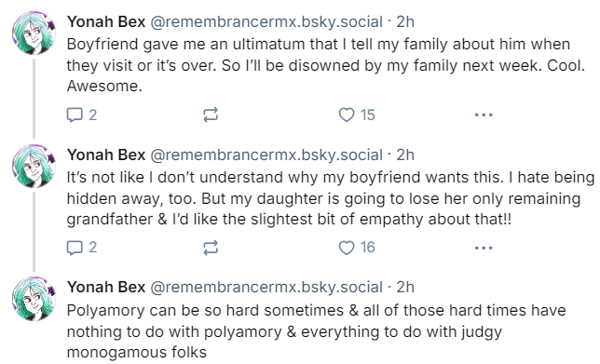This screenshot has height=364, width=600.
Task: Open the 'It's not like I don't understand' post
Action: pyautogui.click(x=331, y=198)
